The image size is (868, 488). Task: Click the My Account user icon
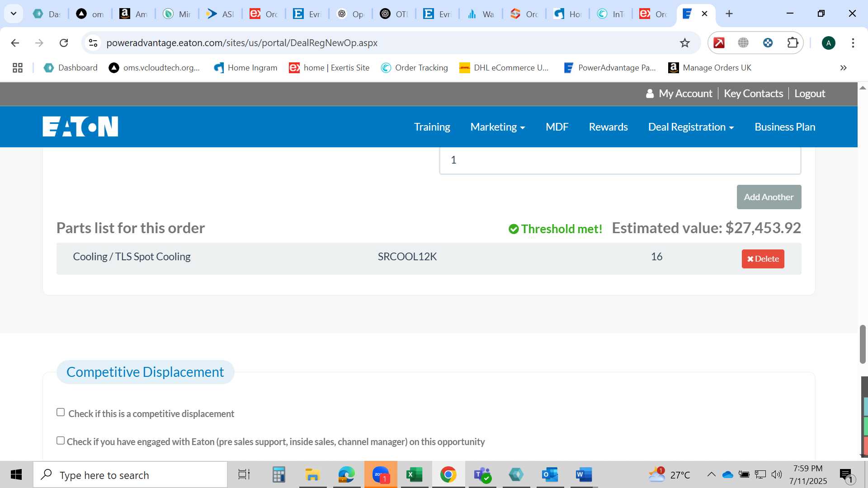pos(650,94)
